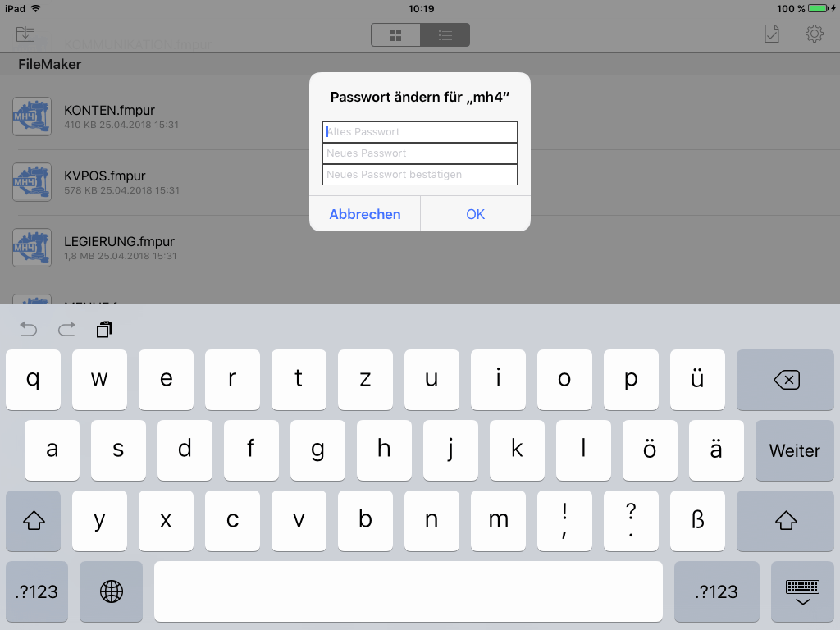The height and width of the screenshot is (630, 840).
Task: Toggle the right shift key
Action: [785, 520]
